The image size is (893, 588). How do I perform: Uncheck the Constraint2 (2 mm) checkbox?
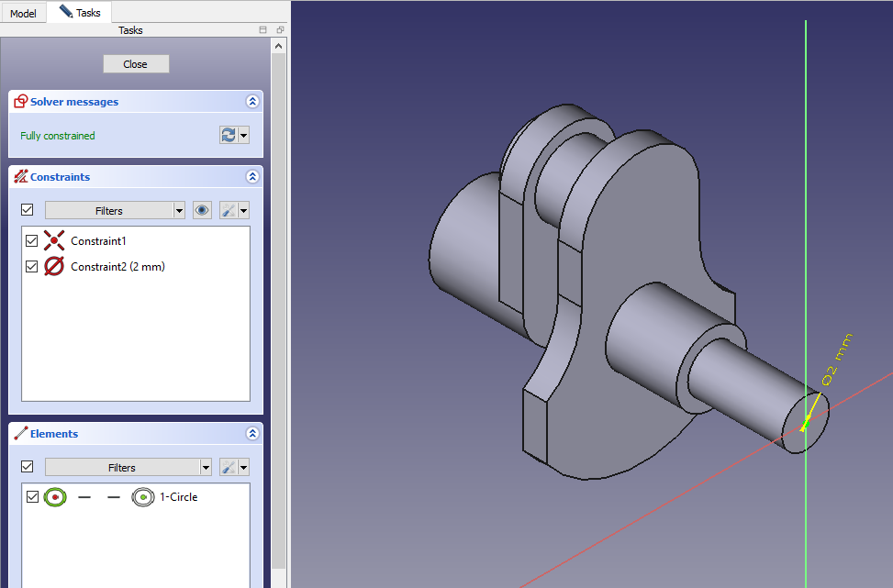[x=32, y=267]
